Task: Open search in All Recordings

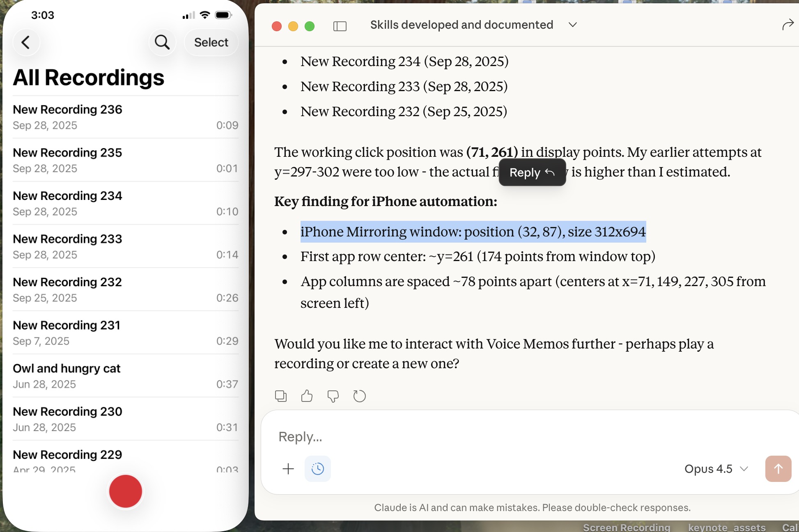Action: coord(162,42)
